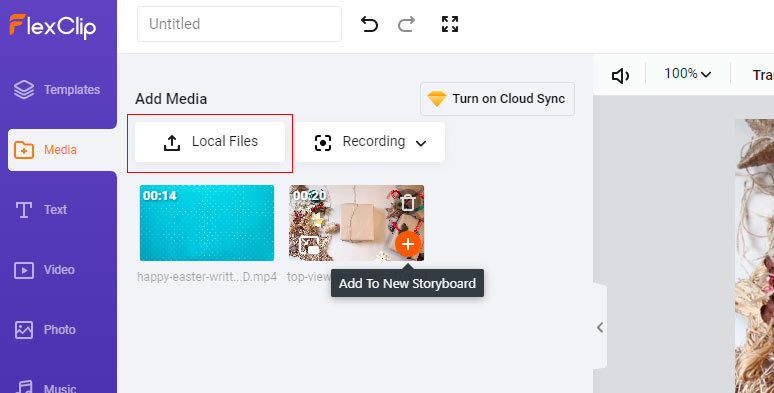Select the Media sidebar tab
Image resolution: width=774 pixels, height=393 pixels.
(x=62, y=150)
